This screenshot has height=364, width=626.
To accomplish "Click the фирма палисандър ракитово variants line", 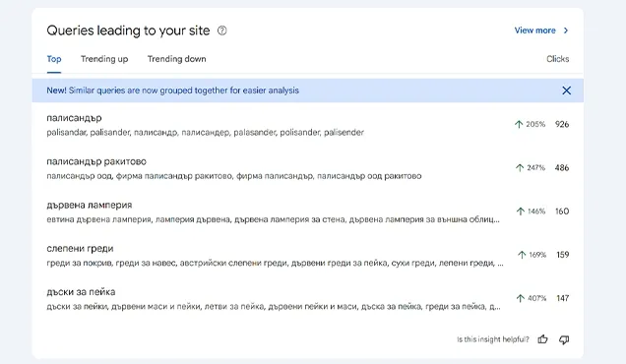I will [234, 176].
